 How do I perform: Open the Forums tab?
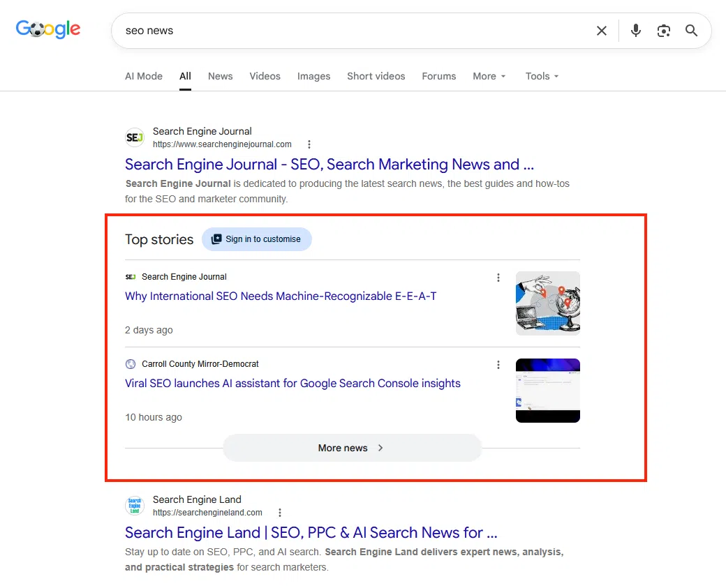click(439, 76)
